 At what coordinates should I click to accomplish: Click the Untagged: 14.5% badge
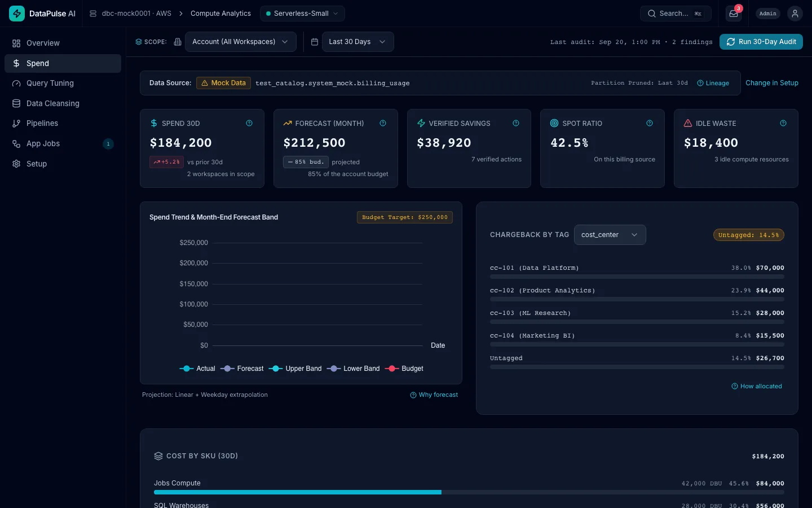[749, 235]
